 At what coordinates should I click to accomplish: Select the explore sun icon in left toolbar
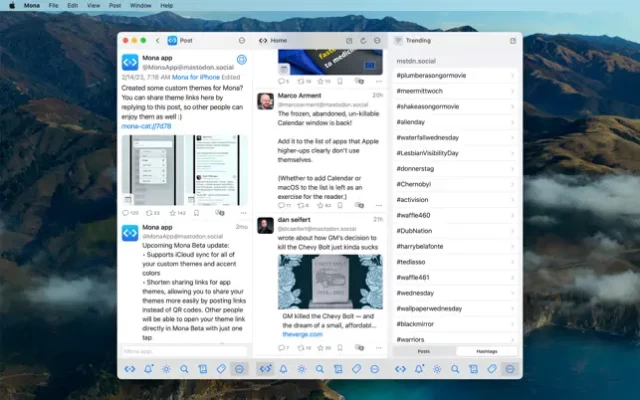click(x=166, y=369)
